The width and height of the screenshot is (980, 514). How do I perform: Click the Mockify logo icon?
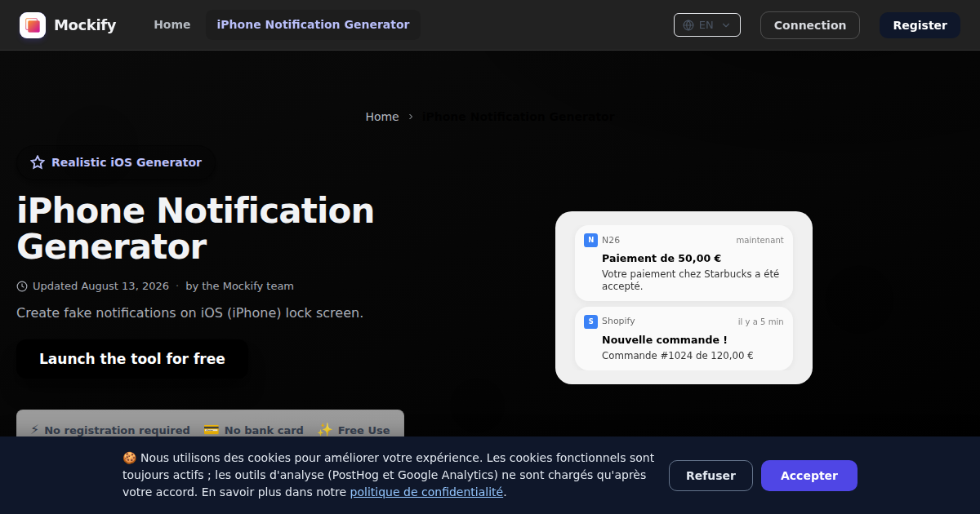point(33,25)
